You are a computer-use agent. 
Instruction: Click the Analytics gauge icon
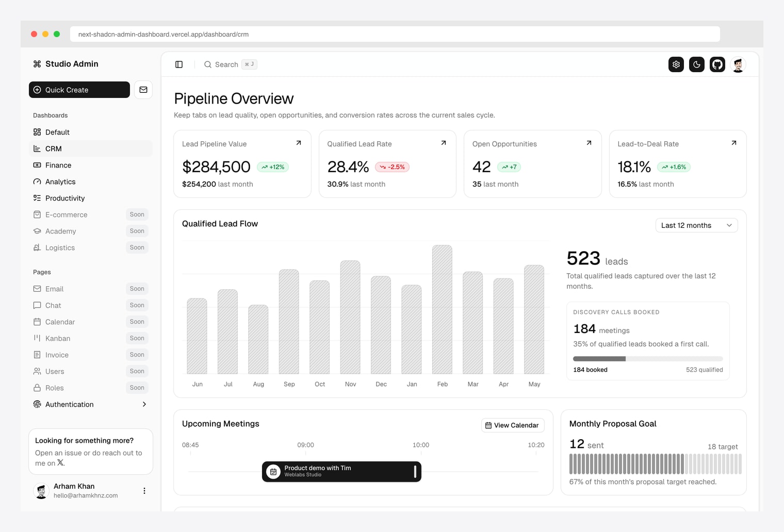[37, 181]
